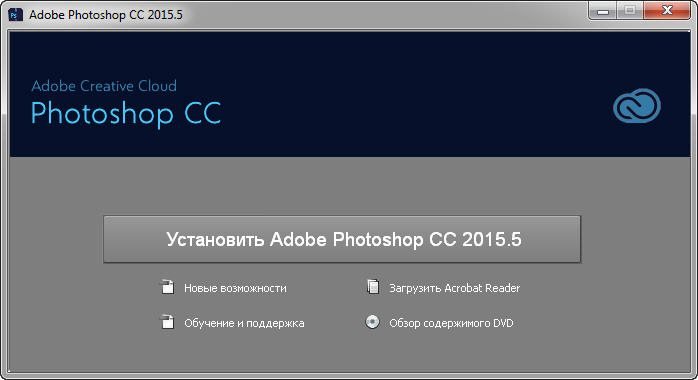
Task: Minimize the installer window
Action: [x=603, y=11]
